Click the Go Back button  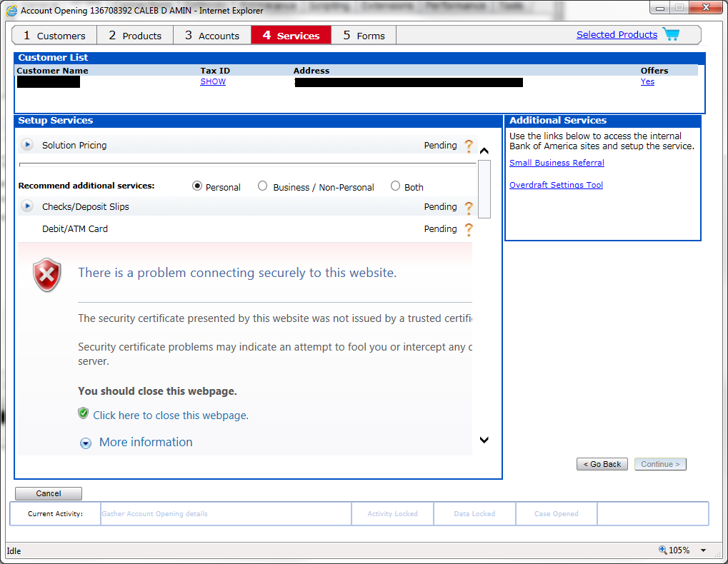(x=602, y=464)
